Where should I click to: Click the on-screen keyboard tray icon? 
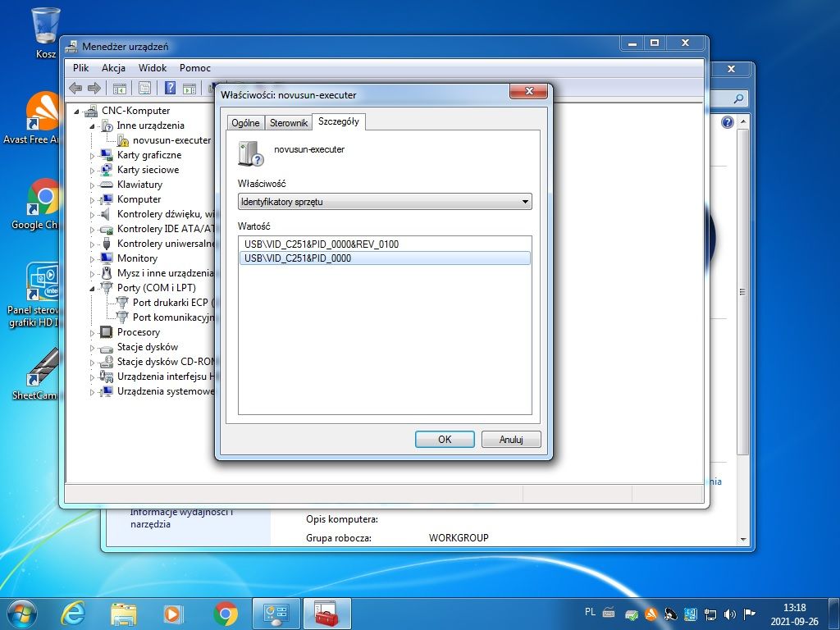609,612
